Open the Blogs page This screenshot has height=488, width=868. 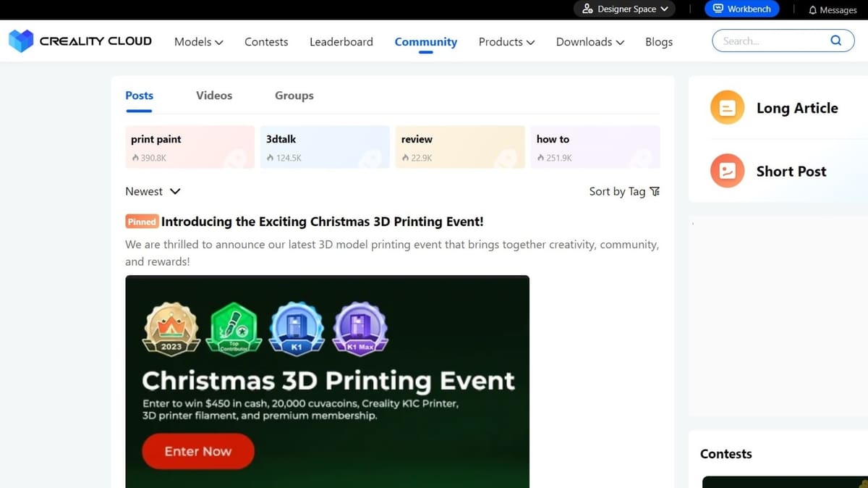pyautogui.click(x=659, y=42)
